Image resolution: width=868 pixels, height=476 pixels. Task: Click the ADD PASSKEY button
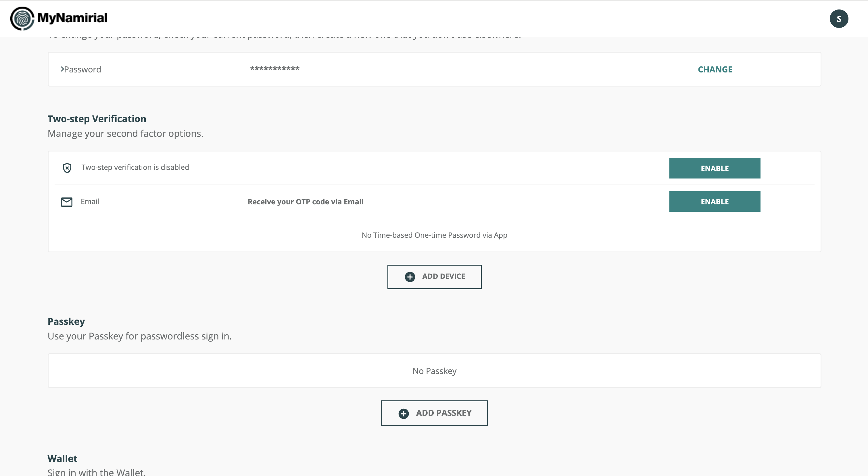tap(434, 413)
